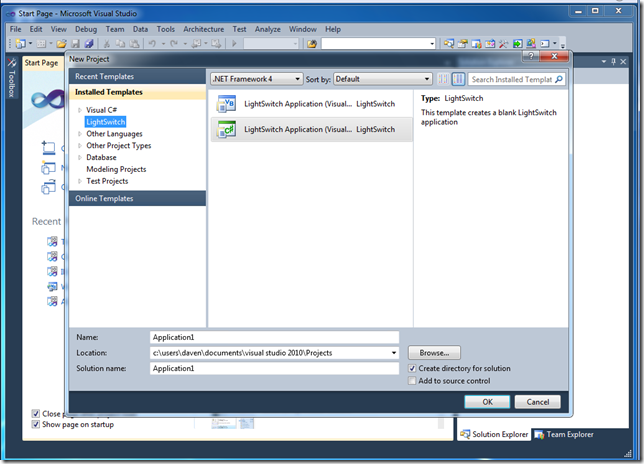Open the Analyze menu
This screenshot has width=644, height=464.
pyautogui.click(x=268, y=29)
